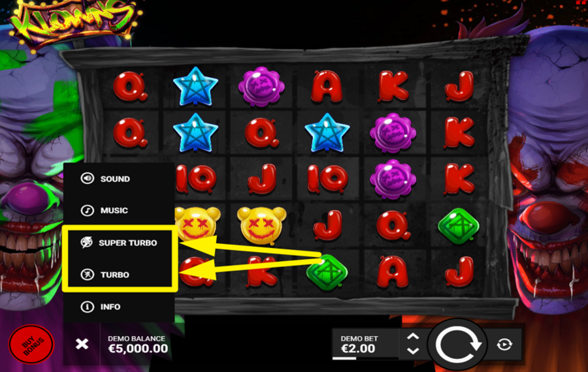The height and width of the screenshot is (372, 588).
Task: Click the Demo Balance €5,000.00 display
Action: pos(138,345)
